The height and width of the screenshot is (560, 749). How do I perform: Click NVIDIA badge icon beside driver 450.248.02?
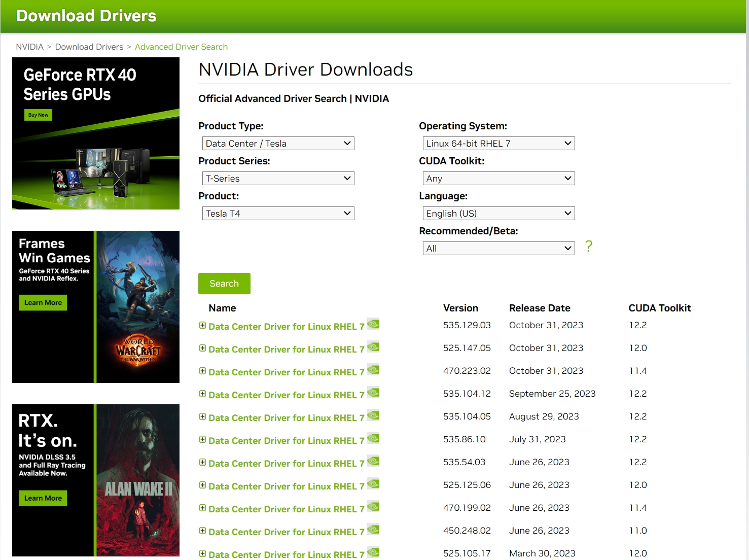point(373,530)
